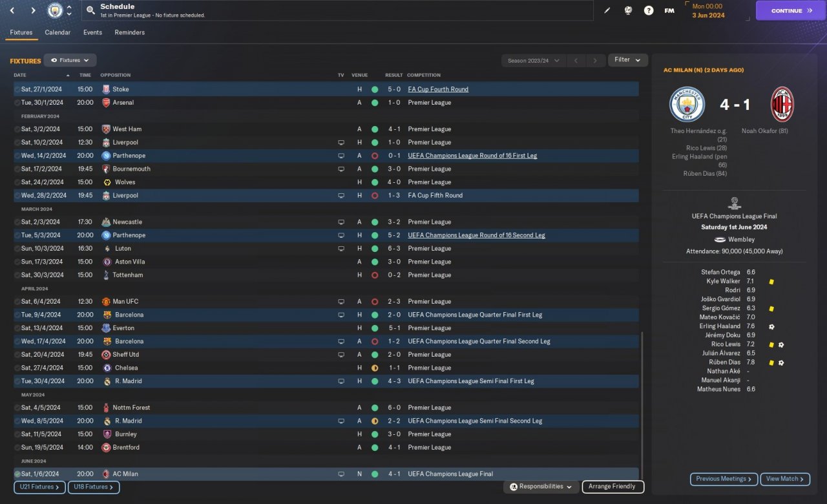Viewport: 827px width, 504px height.
Task: Click the FM logo menu icon
Action: [669, 10]
